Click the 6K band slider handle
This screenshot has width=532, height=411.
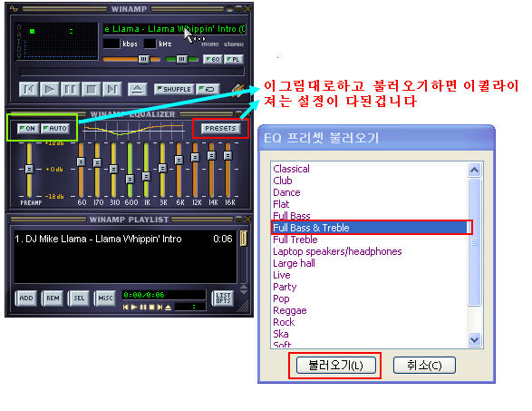(179, 160)
